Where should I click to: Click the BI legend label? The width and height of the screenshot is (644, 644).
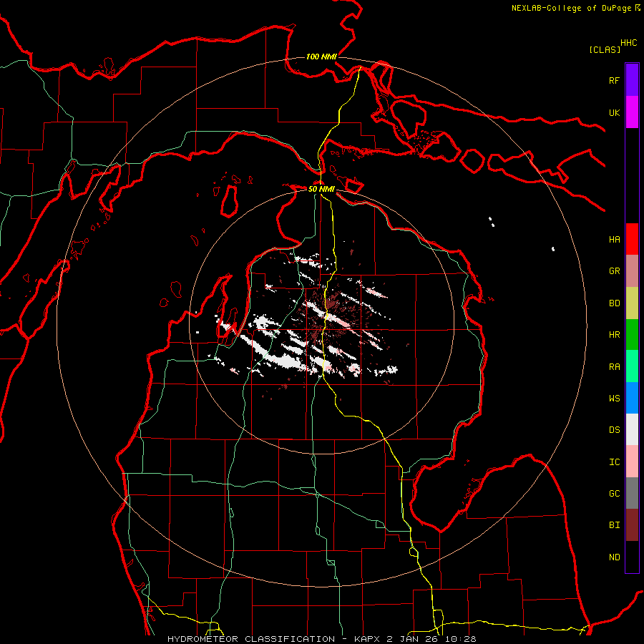[x=614, y=525]
